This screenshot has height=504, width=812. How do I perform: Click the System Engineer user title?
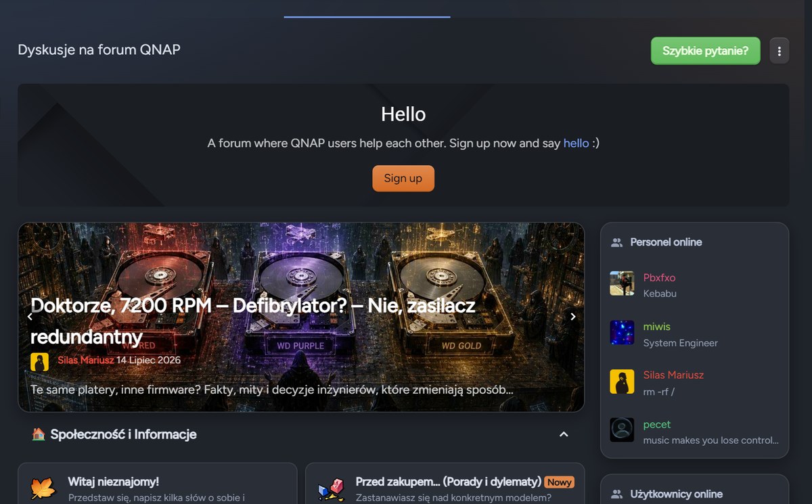(681, 343)
